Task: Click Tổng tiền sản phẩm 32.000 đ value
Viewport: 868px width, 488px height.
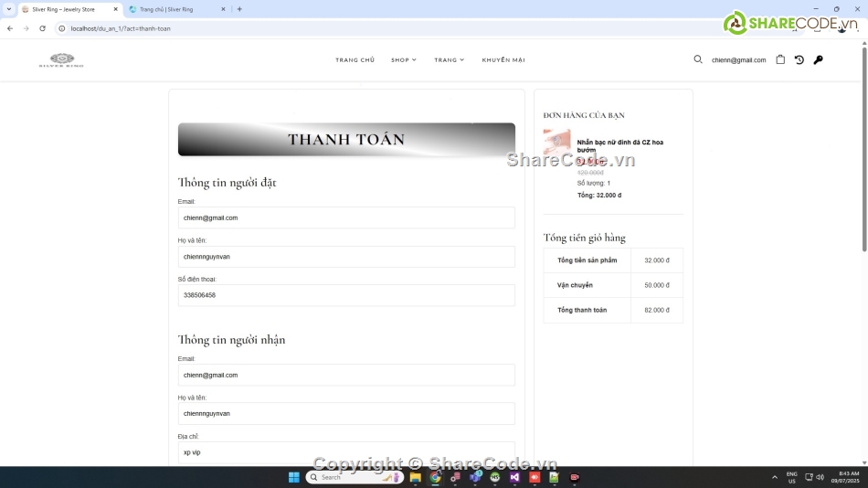Action: (657, 260)
